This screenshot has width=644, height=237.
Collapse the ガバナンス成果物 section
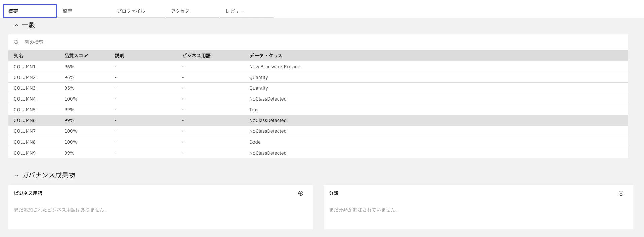[16, 175]
